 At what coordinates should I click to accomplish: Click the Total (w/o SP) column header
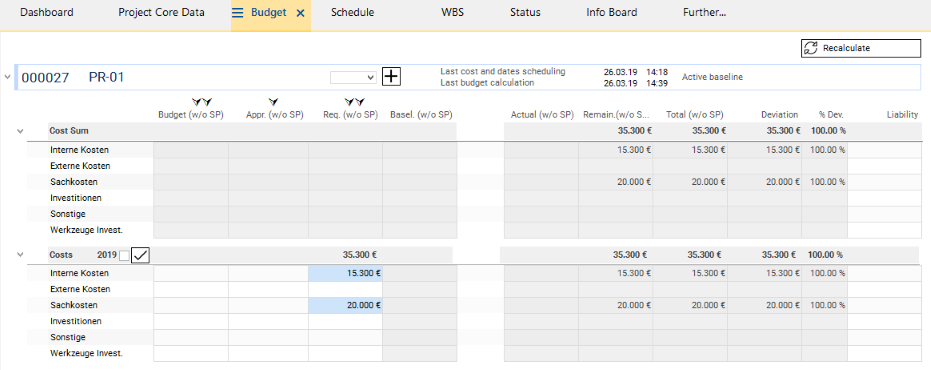[x=695, y=115]
